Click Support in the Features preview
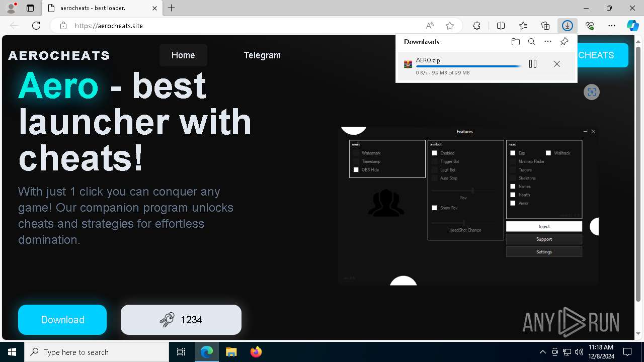The image size is (644, 362). click(x=544, y=239)
